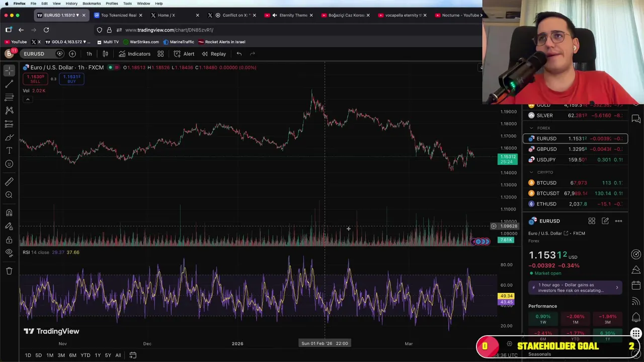
Task: Collapse the CRYPTO watchlist section
Action: pos(531,172)
